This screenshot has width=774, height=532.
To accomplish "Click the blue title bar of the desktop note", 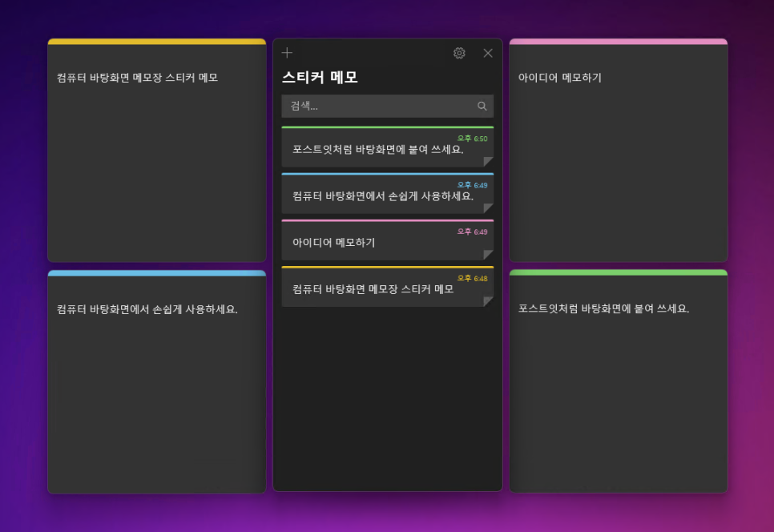I will [x=157, y=273].
